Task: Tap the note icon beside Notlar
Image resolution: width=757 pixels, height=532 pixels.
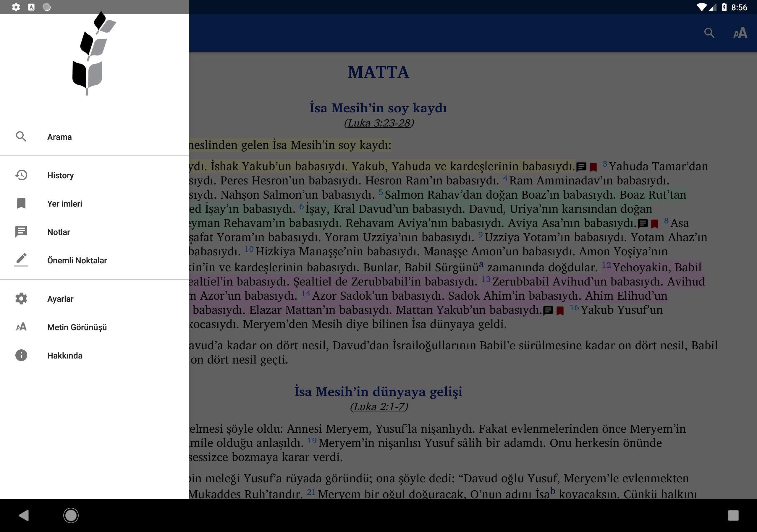Action: [x=21, y=232]
